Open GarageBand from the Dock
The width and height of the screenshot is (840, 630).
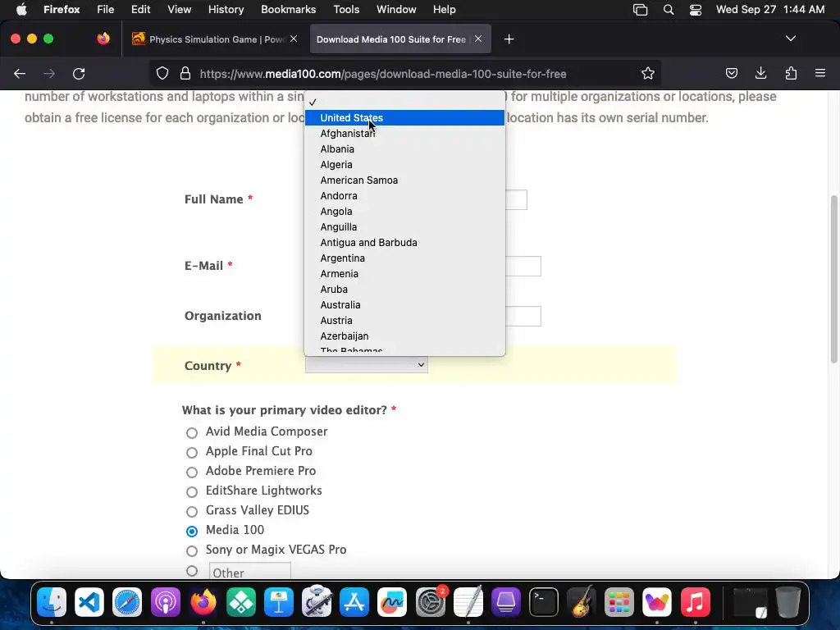click(582, 601)
